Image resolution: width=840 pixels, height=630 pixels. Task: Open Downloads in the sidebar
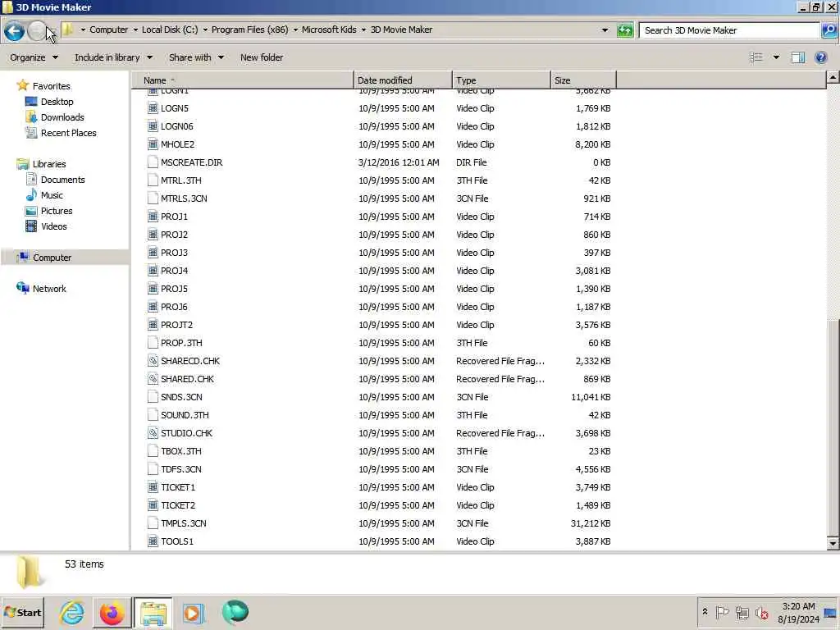[62, 117]
